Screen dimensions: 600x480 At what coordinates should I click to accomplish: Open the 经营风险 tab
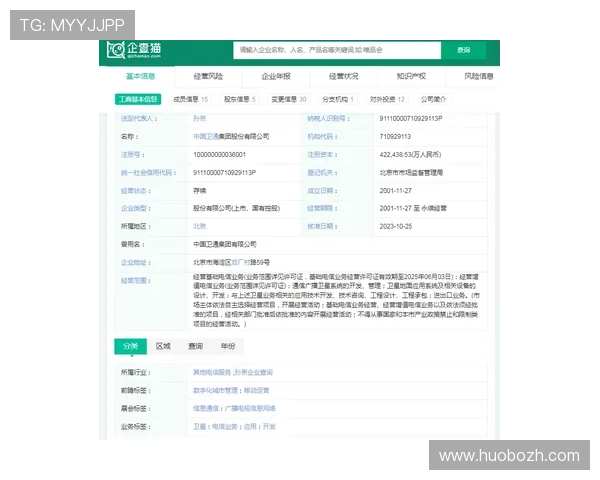[x=208, y=76]
